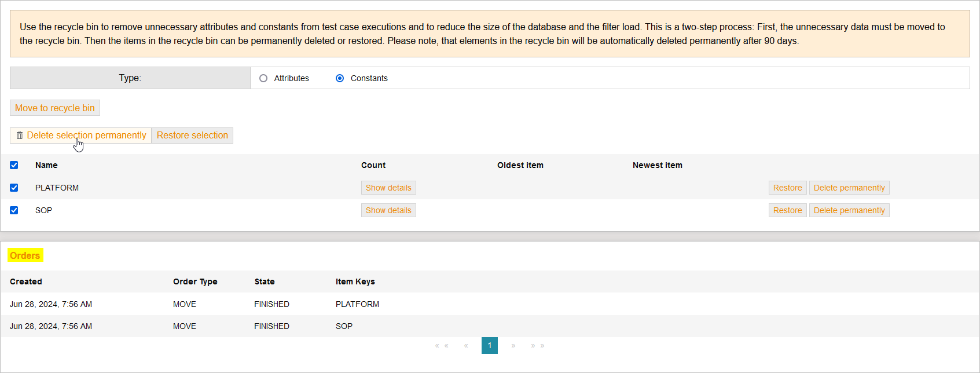The width and height of the screenshot is (980, 373).
Task: Show details for PLATFORM constant
Action: pos(388,188)
